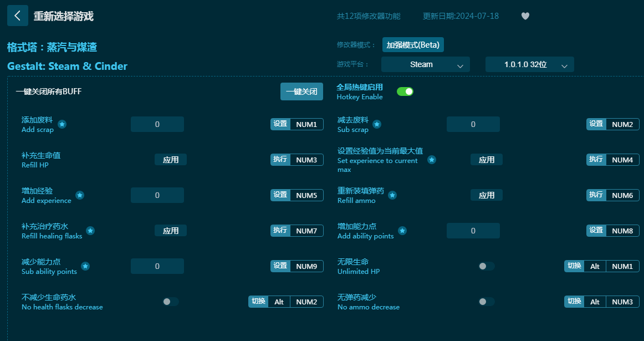
Task: Click Gestalt: Steam & Cinder title
Action: (x=68, y=66)
